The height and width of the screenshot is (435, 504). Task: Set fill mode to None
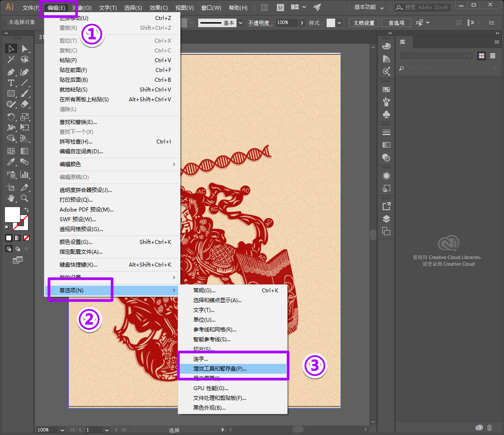point(27,238)
